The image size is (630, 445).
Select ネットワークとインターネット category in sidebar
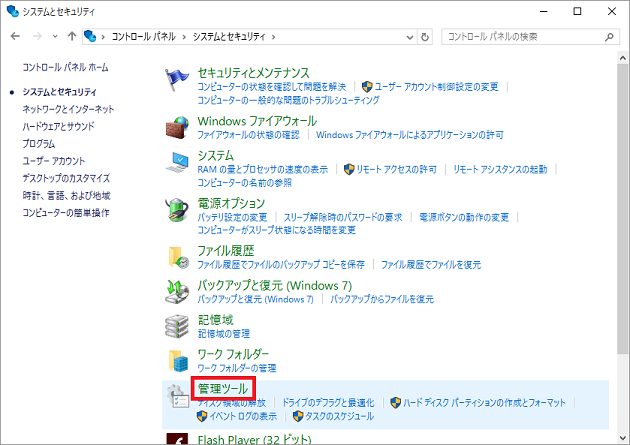pos(68,109)
